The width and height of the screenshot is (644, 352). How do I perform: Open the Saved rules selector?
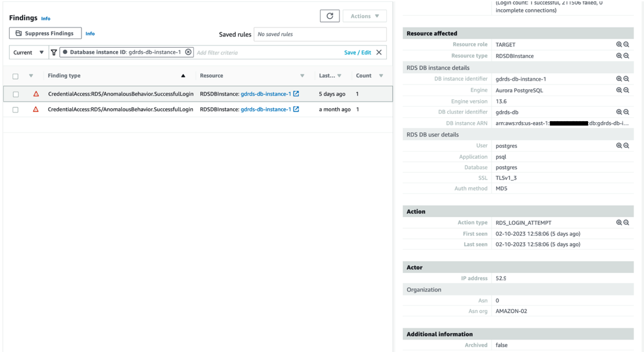click(320, 34)
